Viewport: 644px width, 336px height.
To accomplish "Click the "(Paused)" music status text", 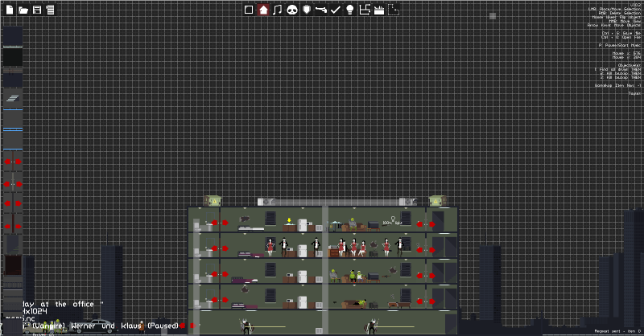I will pos(163,326).
